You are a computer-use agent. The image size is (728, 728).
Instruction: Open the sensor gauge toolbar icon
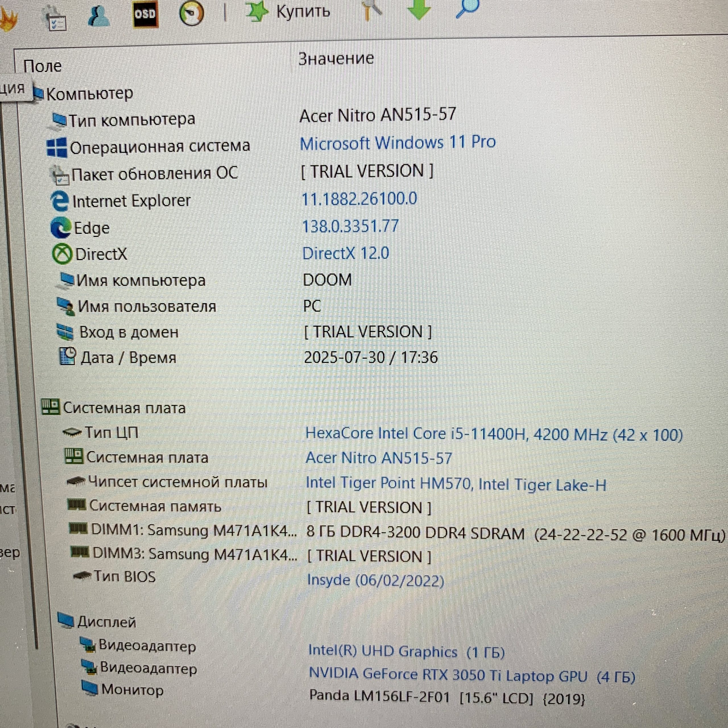click(191, 13)
